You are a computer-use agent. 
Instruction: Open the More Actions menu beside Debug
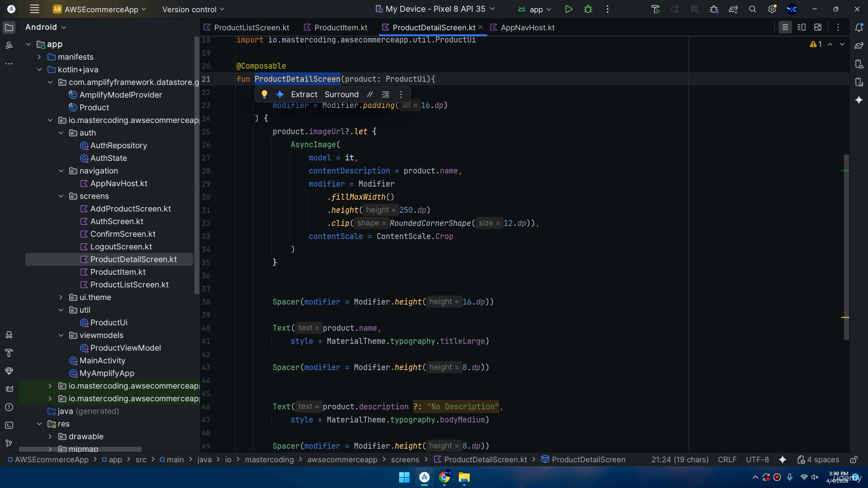point(608,9)
